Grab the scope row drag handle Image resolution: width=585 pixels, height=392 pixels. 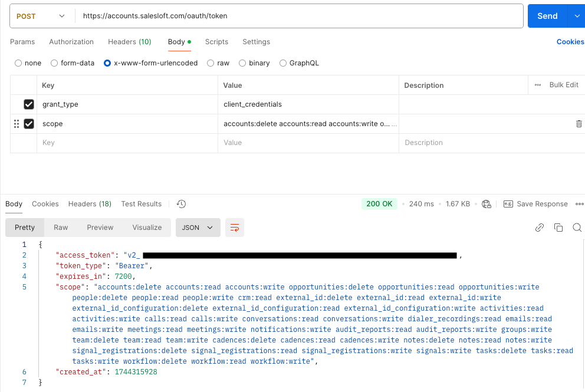pyautogui.click(x=17, y=124)
